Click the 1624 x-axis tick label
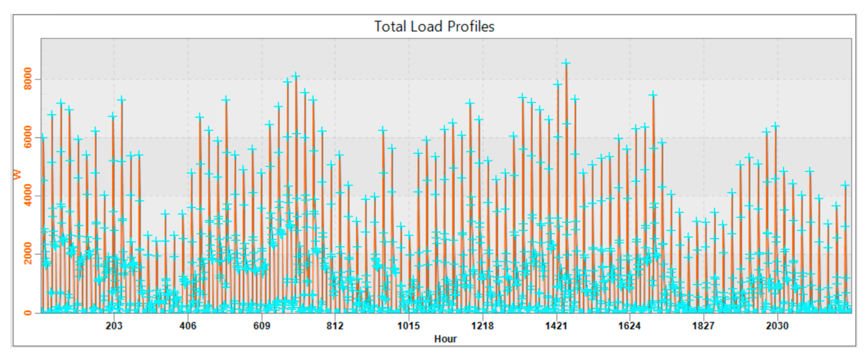This screenshot has height=359, width=868. (x=629, y=326)
